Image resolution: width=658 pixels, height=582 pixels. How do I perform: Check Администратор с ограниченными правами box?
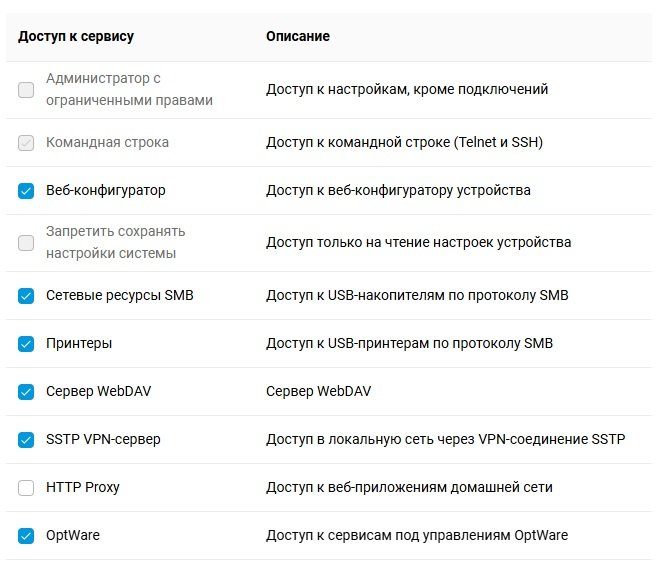[x=26, y=90]
